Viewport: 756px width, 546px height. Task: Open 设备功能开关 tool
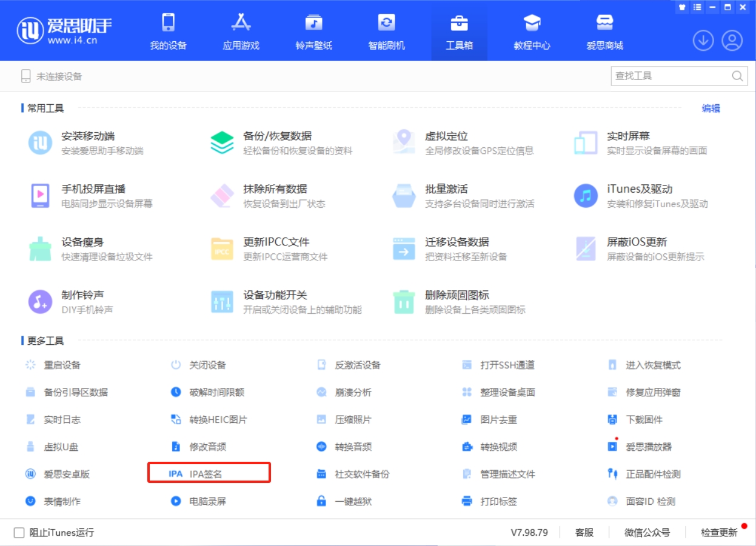pyautogui.click(x=286, y=302)
